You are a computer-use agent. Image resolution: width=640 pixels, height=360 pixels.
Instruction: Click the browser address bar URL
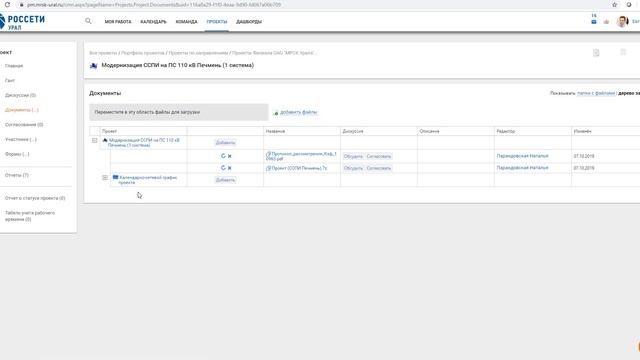pos(154,4)
